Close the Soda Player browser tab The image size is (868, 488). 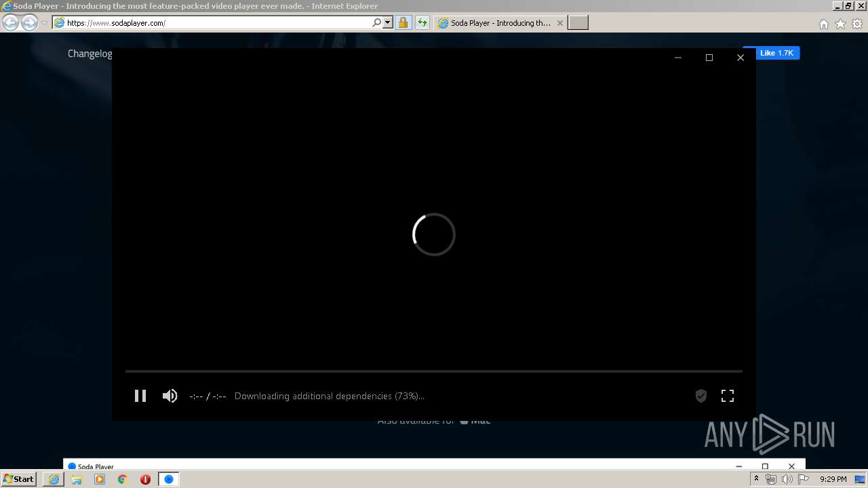pos(560,23)
